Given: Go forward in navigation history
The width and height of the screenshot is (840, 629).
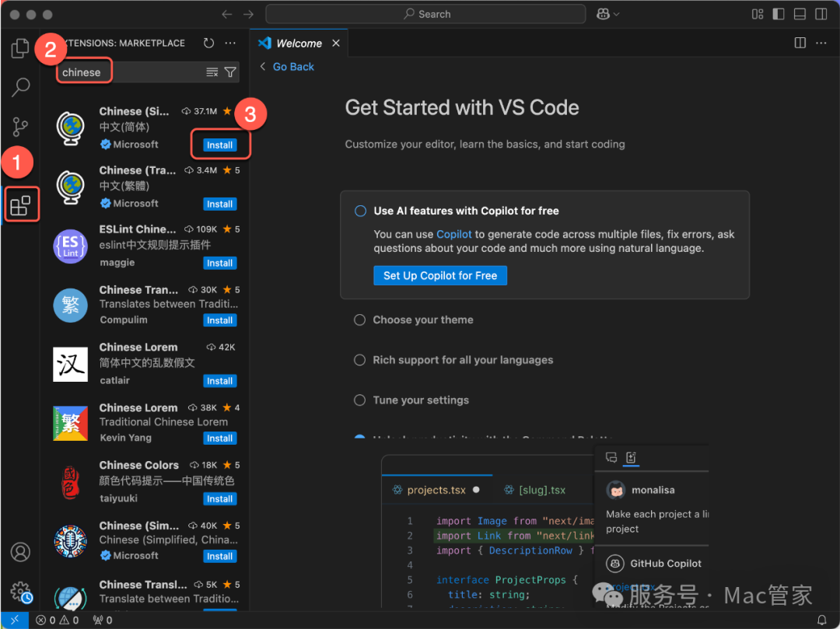Looking at the screenshot, I should tap(249, 15).
